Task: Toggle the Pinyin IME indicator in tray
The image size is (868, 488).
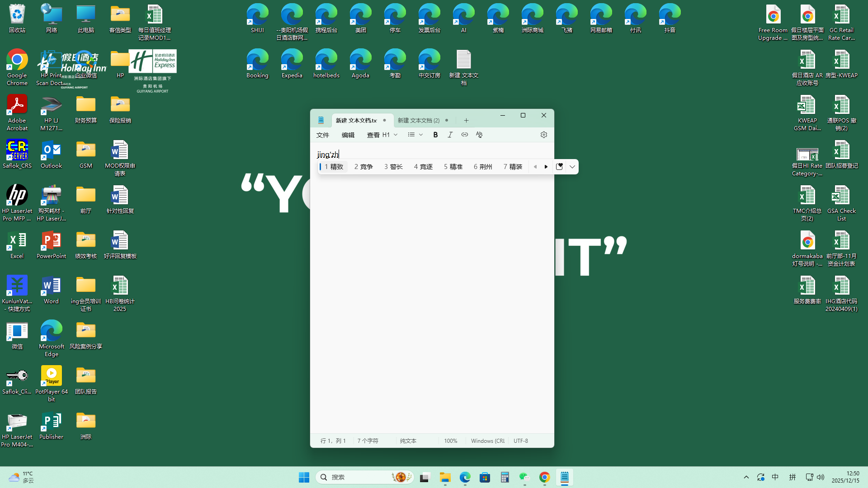Action: coord(792,477)
